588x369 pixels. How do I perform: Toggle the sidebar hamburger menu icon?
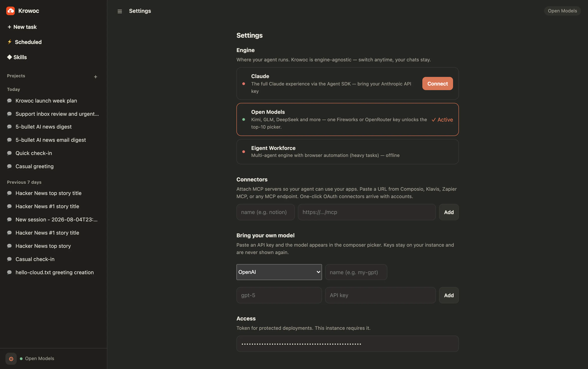tap(120, 11)
